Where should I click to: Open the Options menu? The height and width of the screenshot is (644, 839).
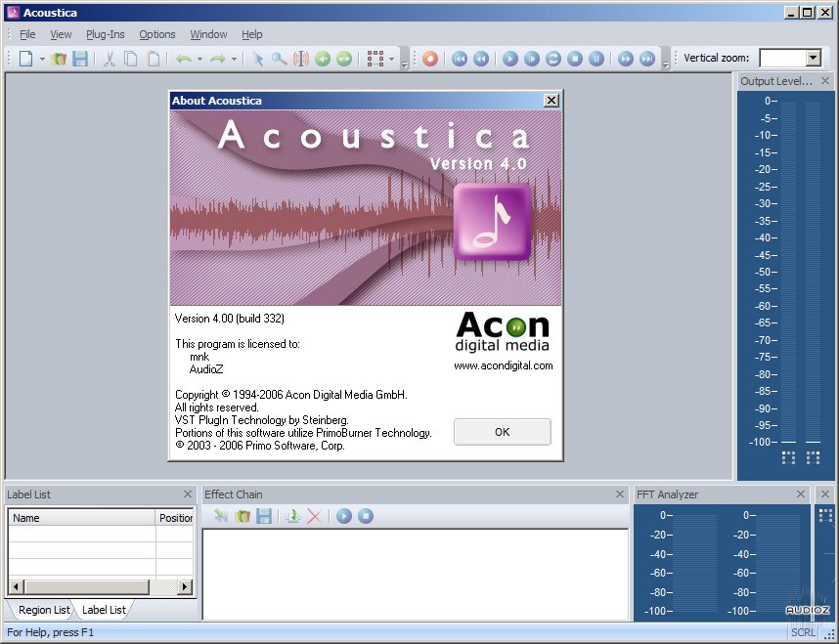(157, 34)
